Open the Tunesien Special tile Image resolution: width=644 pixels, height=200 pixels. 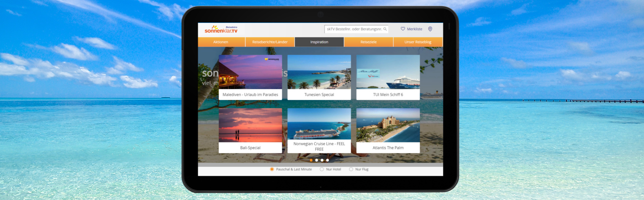319,77
